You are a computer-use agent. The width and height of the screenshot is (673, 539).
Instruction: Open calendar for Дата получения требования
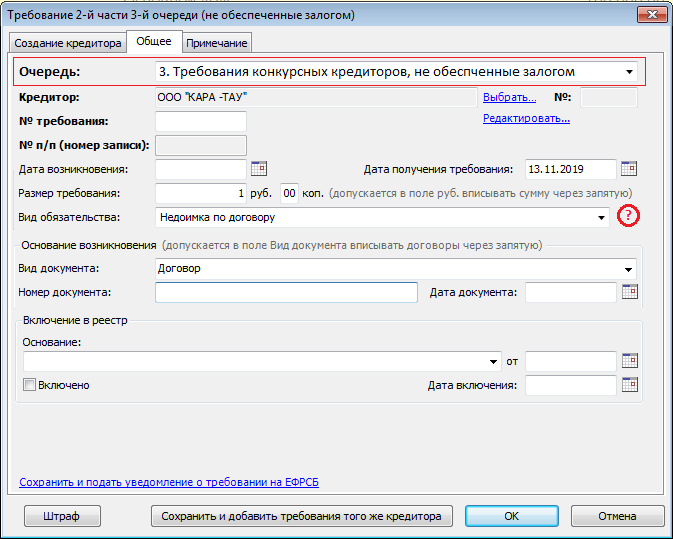point(629,169)
